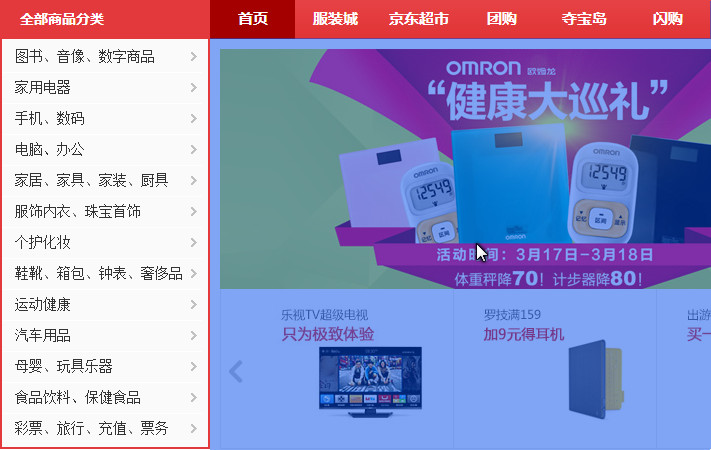Open the 罗技满159 promotion title
This screenshot has height=450, width=711.
pos(512,314)
